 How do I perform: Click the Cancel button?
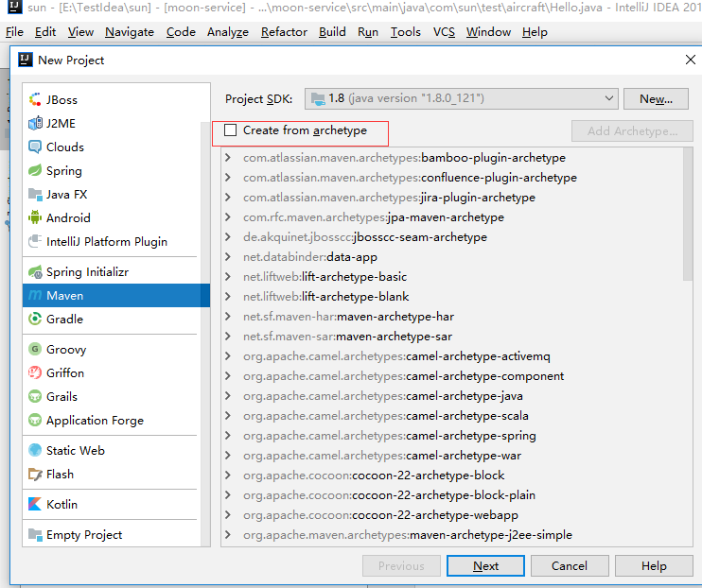[x=570, y=566]
